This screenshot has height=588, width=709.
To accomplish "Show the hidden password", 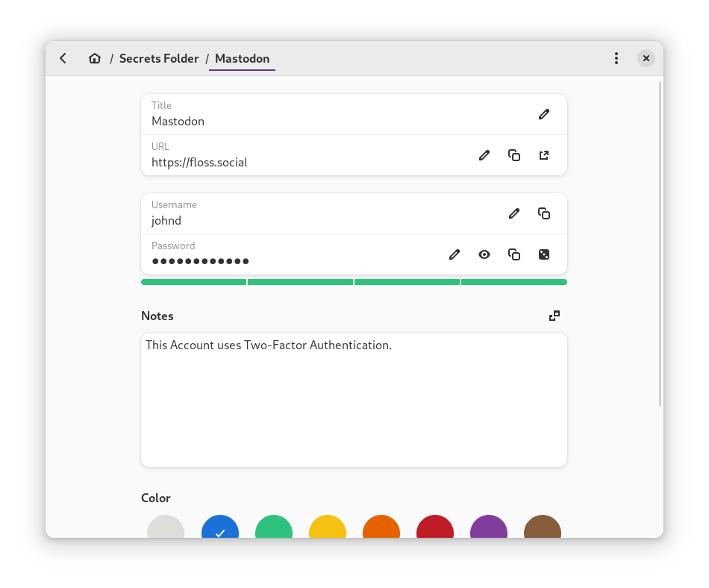I will coord(484,254).
